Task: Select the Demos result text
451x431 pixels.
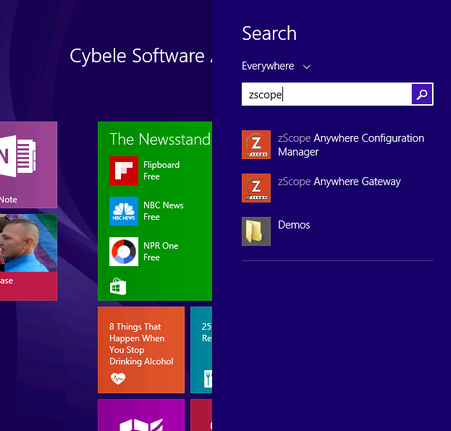Action: 294,225
